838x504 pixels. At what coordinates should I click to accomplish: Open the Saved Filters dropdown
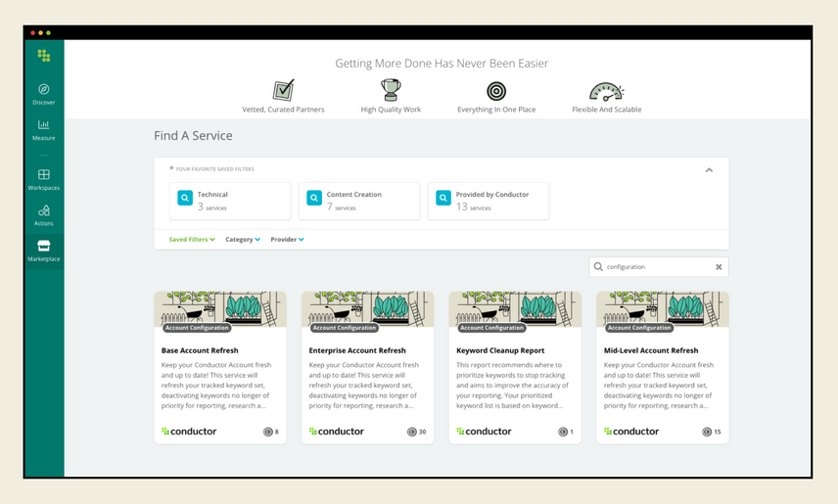tap(192, 240)
